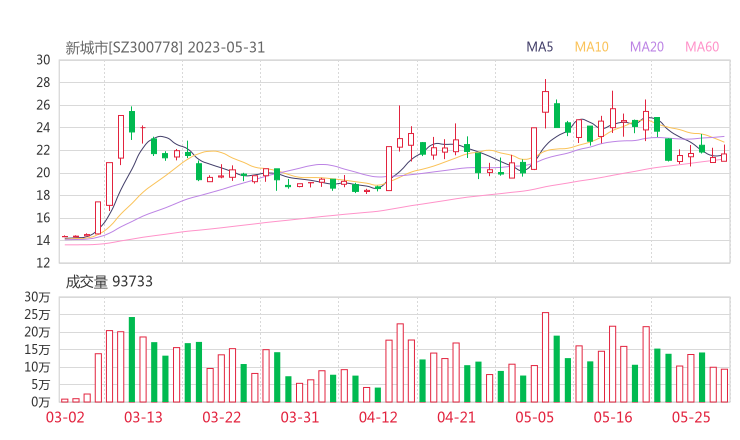Screen dimensions: 740x440
Task: Click the volume axis label 0万
Action: coord(40,402)
